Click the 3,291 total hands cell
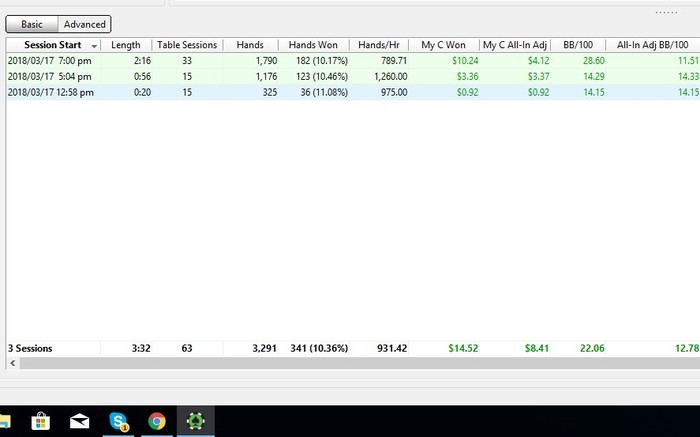This screenshot has width=700, height=437. 264,348
